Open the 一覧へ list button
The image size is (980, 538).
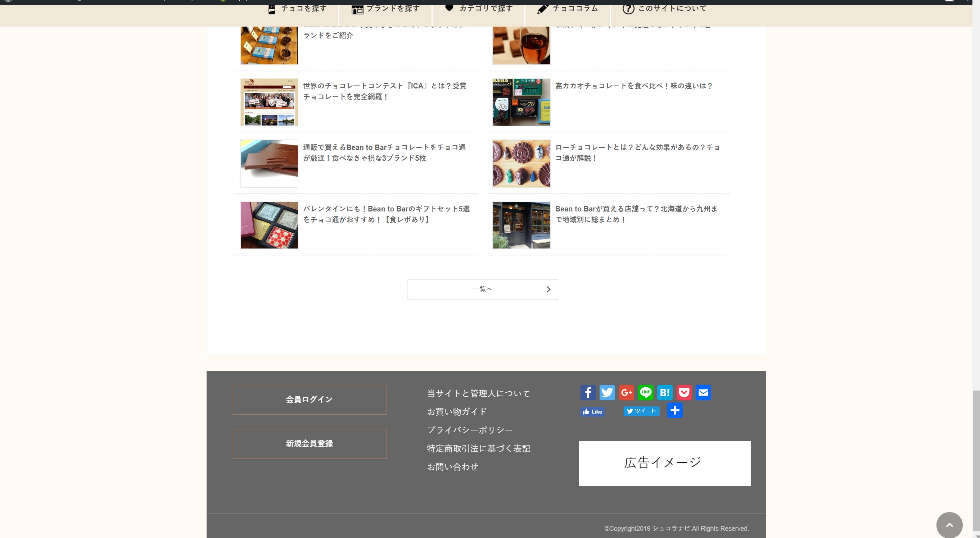(482, 289)
